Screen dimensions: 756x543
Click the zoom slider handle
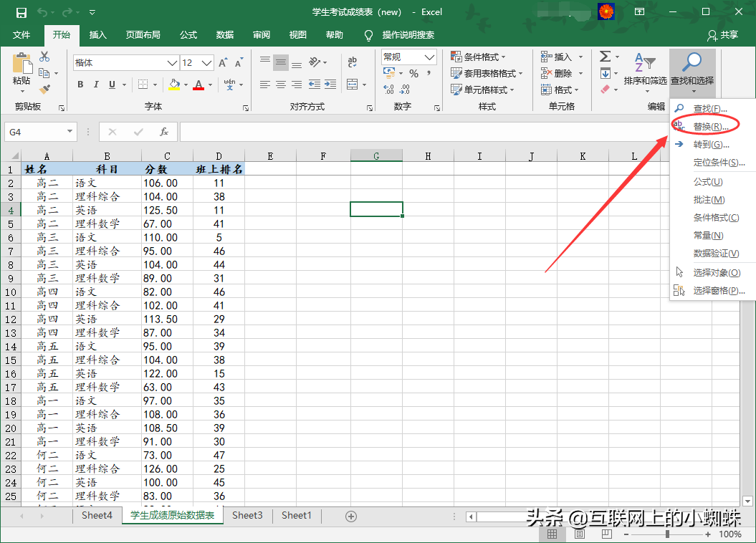click(667, 534)
